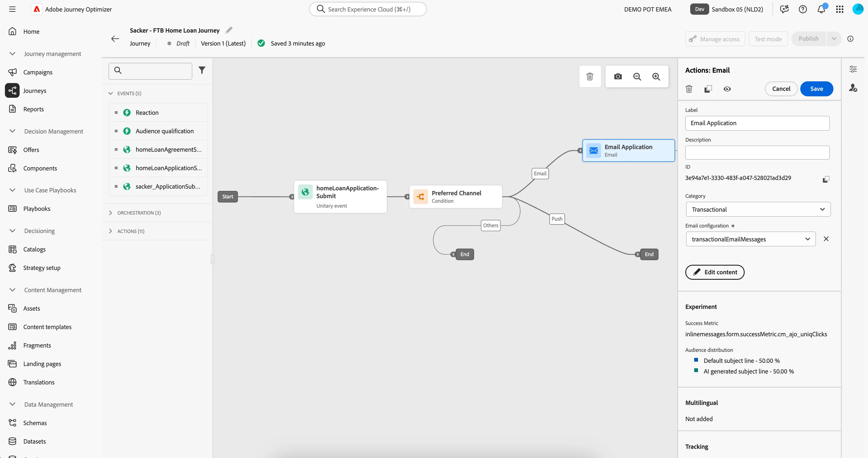
Task: Zoom out of the journey canvas
Action: pos(637,76)
